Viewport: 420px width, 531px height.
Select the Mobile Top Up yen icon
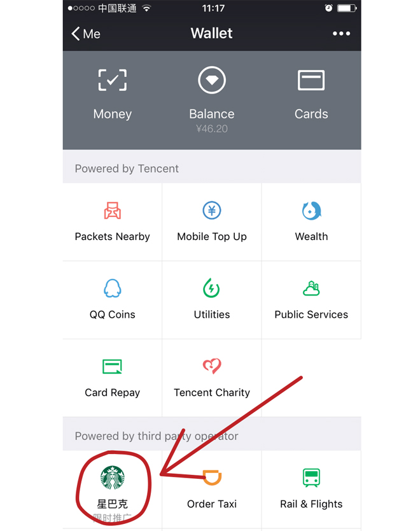click(212, 210)
